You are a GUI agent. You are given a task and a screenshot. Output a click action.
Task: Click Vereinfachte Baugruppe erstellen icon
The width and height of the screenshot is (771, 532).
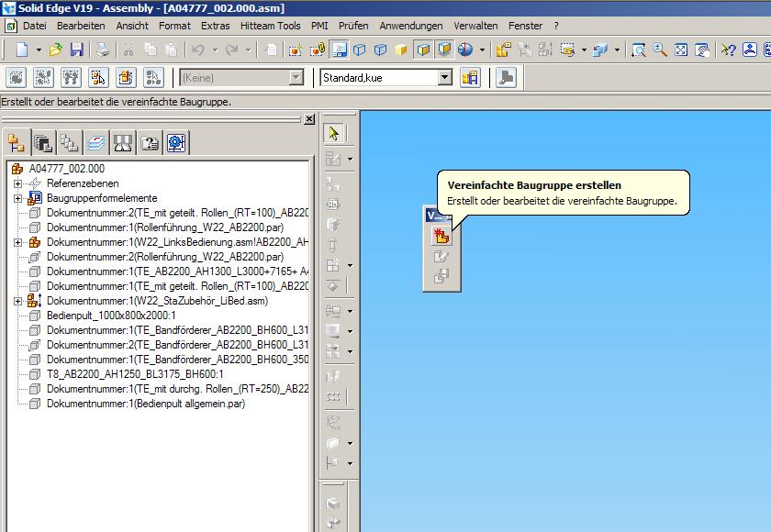click(x=441, y=236)
